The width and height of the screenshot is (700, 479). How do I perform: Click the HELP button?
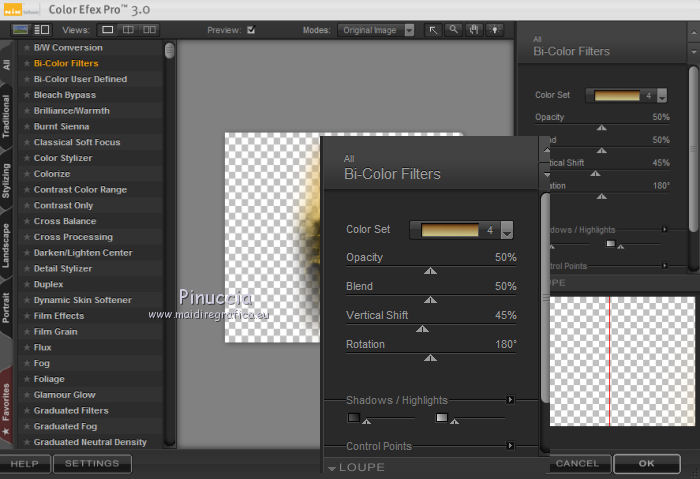tap(25, 464)
